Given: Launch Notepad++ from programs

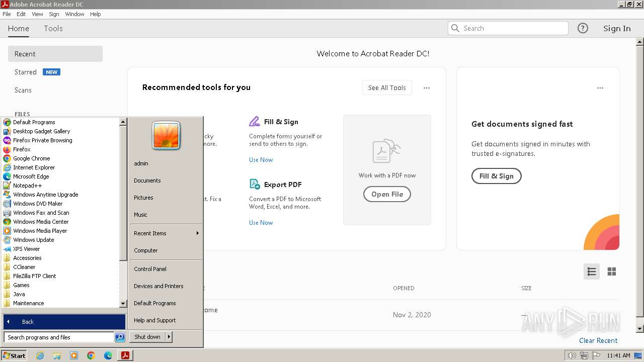Looking at the screenshot, I should pyautogui.click(x=27, y=186).
